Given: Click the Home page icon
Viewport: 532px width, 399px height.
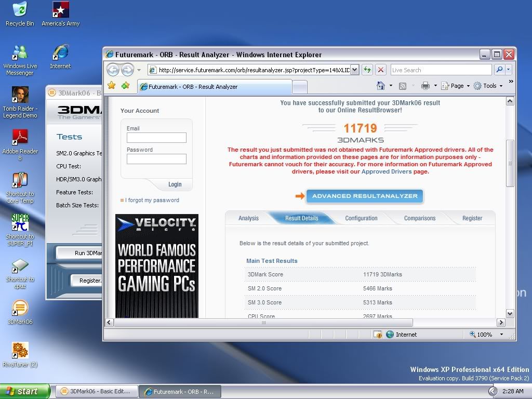Looking at the screenshot, I should [x=381, y=86].
